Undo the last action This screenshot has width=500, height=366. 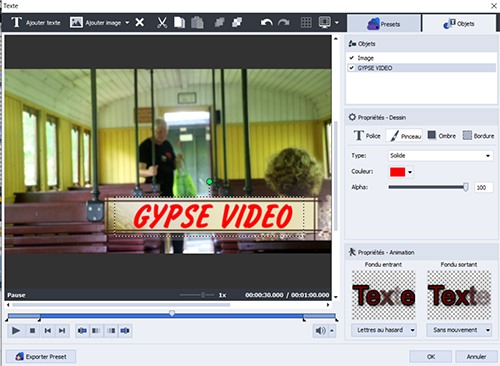[x=266, y=22]
